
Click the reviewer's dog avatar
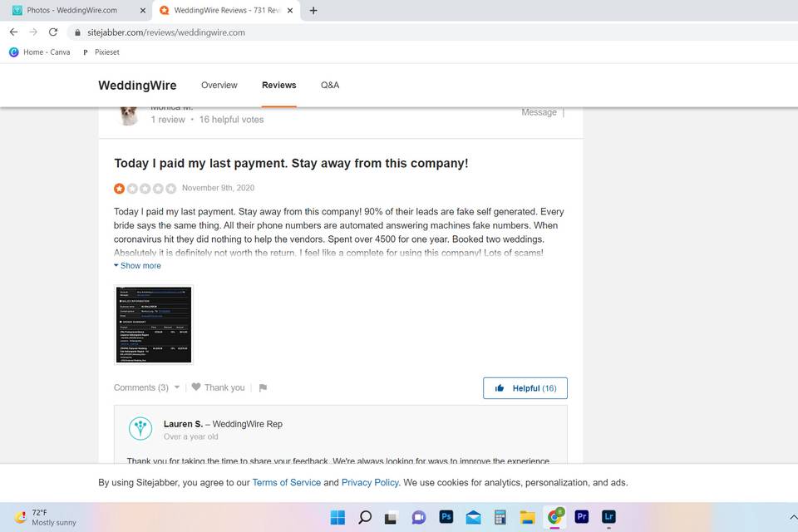click(x=129, y=116)
